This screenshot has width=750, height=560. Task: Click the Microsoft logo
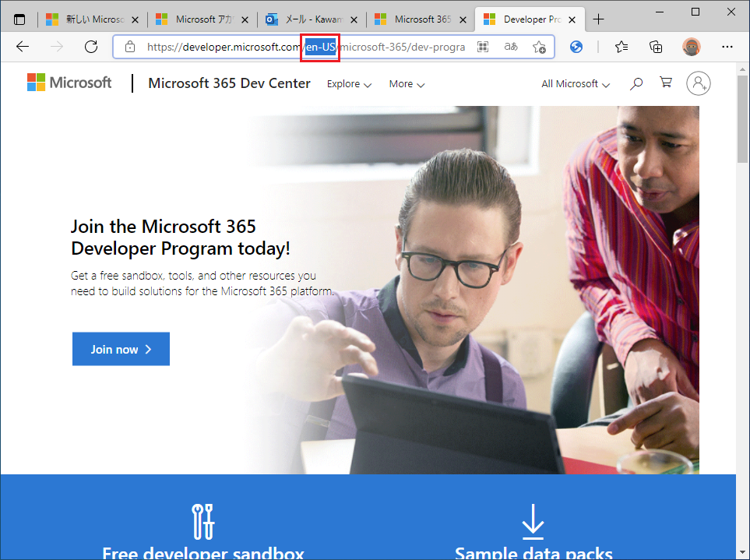(69, 83)
